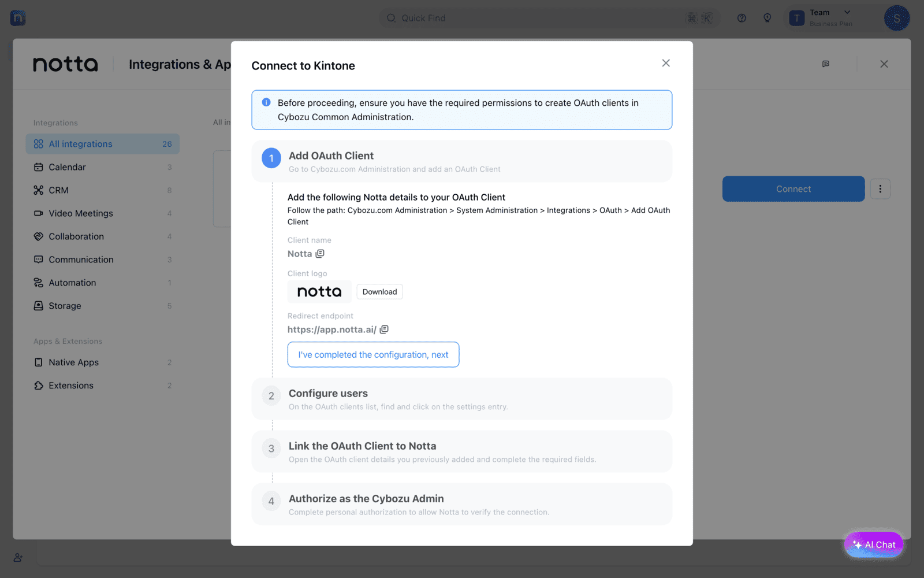Image resolution: width=924 pixels, height=578 pixels.
Task: Click the info icon in permissions notice
Action: coord(266,102)
